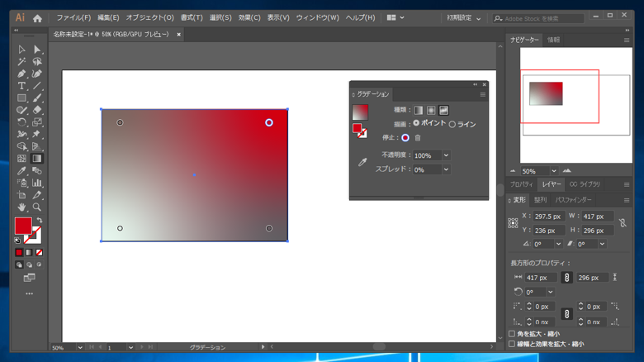
Task: Choose the Mesh tool
Action: 21,159
